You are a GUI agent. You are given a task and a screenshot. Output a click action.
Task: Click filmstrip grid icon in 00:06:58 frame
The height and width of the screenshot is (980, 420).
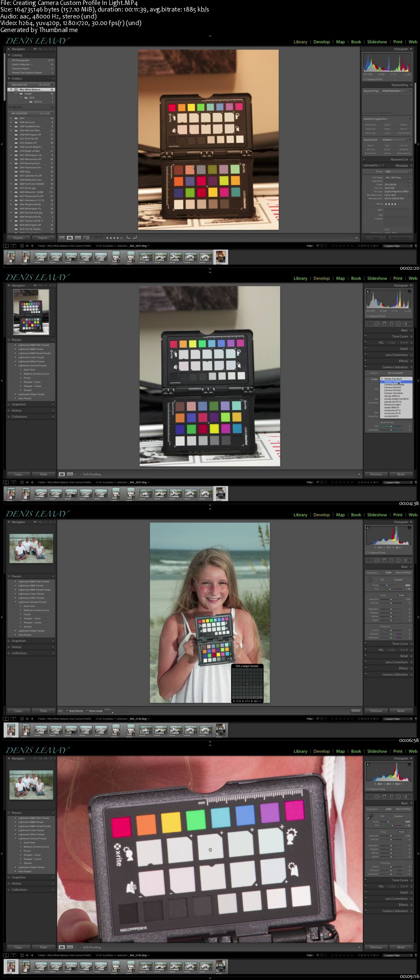pos(22,719)
